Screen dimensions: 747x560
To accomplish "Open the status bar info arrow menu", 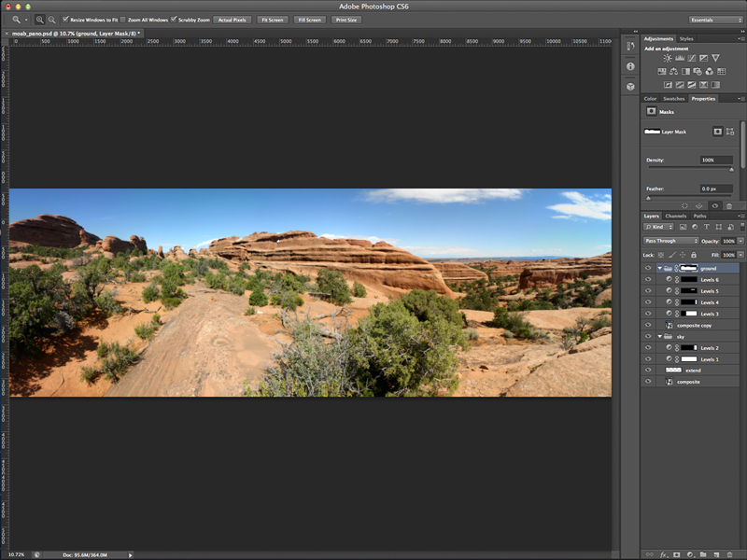I will 130,555.
